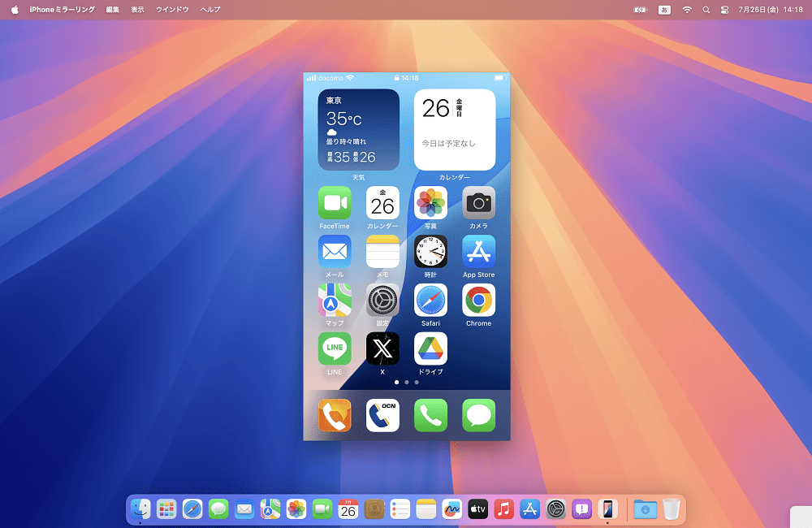Switch the あ input source in menu bar

tap(664, 9)
